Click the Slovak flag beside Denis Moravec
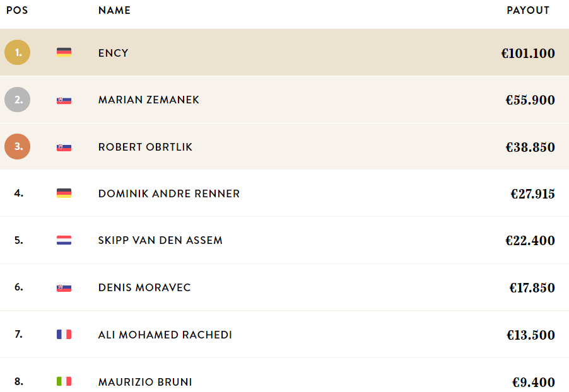569x392 pixels. (64, 287)
